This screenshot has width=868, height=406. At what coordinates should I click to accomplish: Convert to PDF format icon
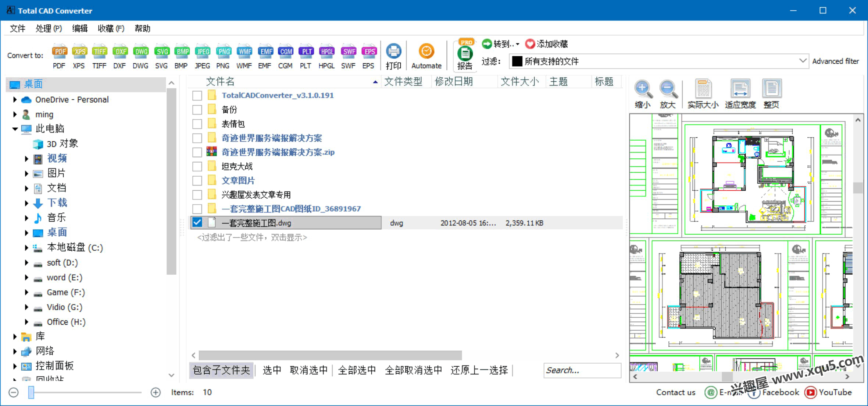click(x=59, y=56)
